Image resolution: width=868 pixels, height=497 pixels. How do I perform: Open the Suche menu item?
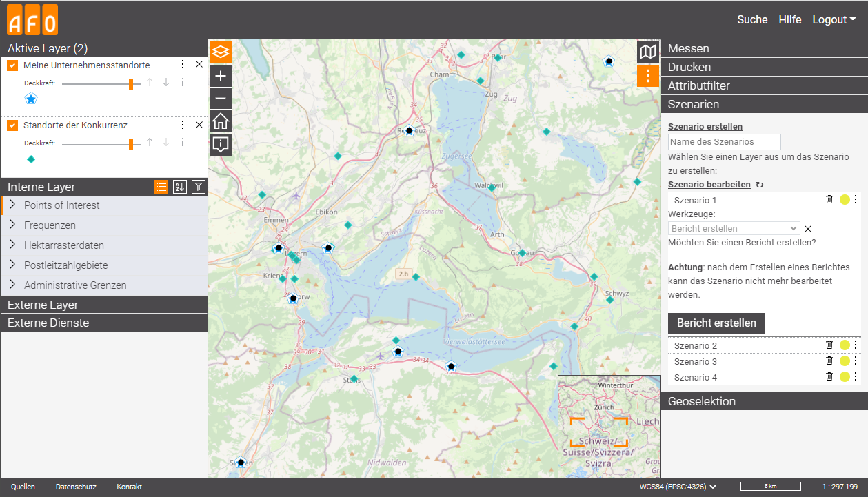tap(752, 19)
